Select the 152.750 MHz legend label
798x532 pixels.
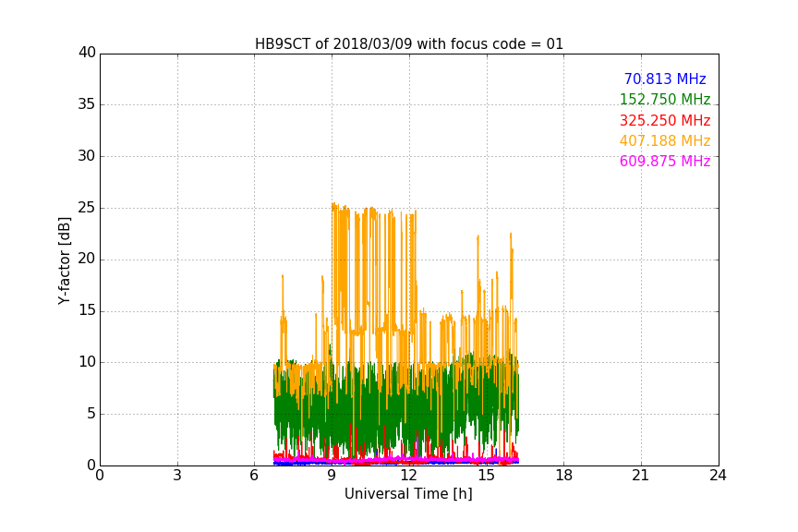(x=665, y=99)
